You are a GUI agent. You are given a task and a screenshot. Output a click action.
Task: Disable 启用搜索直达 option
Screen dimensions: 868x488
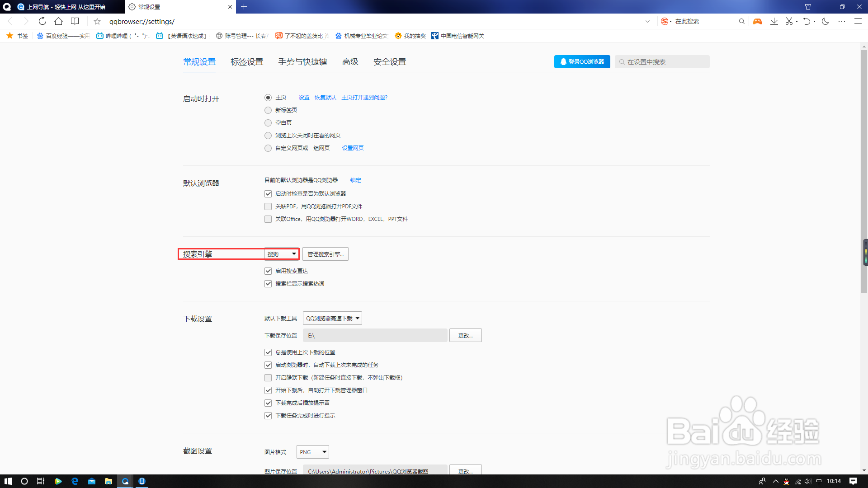click(x=268, y=271)
